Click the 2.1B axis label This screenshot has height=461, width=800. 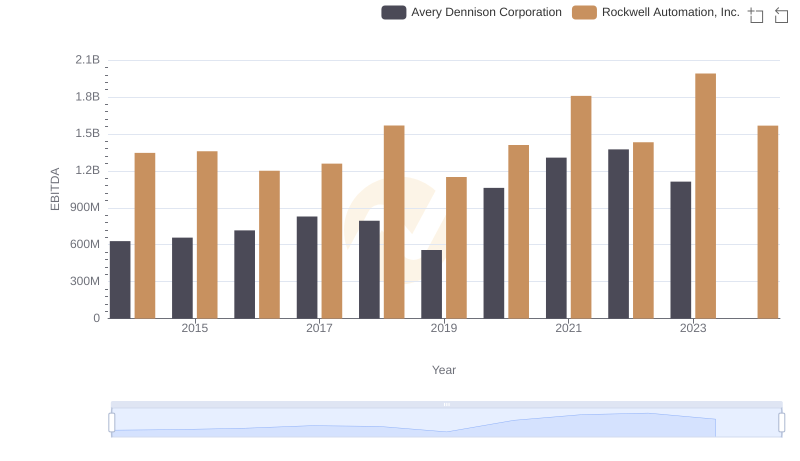pos(87,60)
